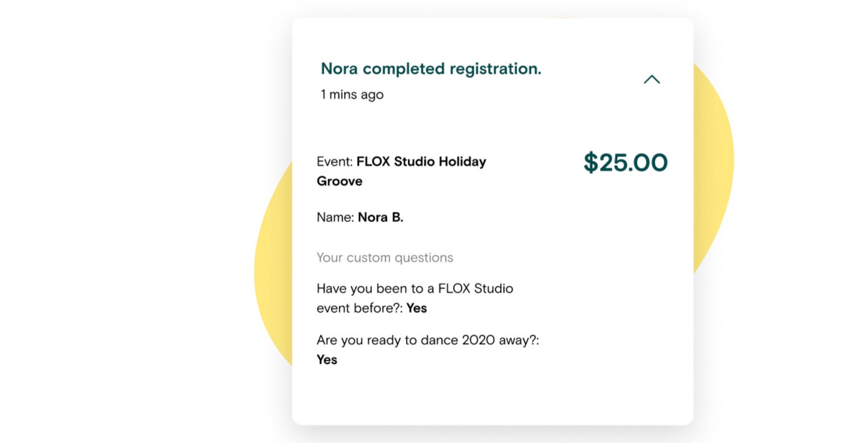Click the "Name:" field label

pos(335,217)
